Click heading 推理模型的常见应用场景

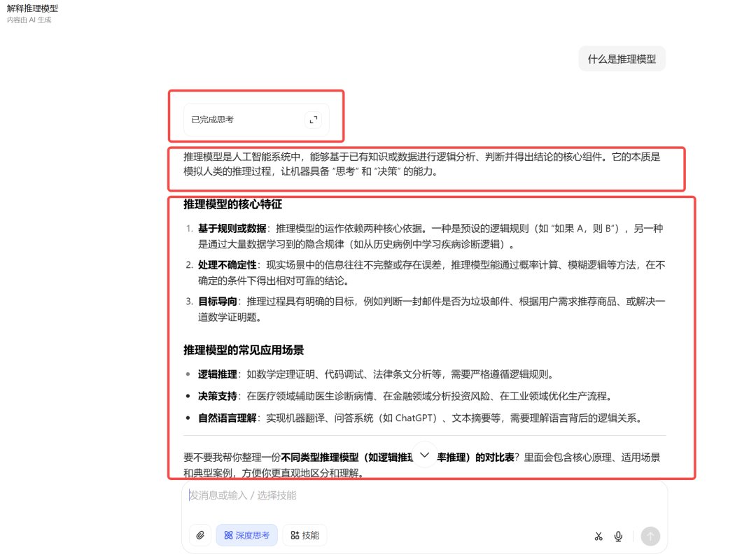coord(244,351)
